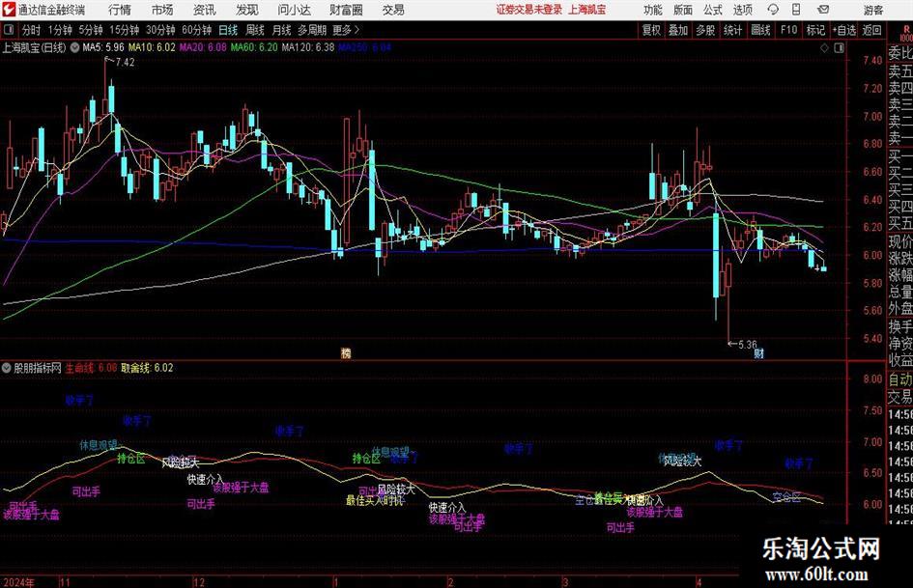Click the 上海凯宝 stock name in title bar
The image size is (913, 588).
click(587, 10)
